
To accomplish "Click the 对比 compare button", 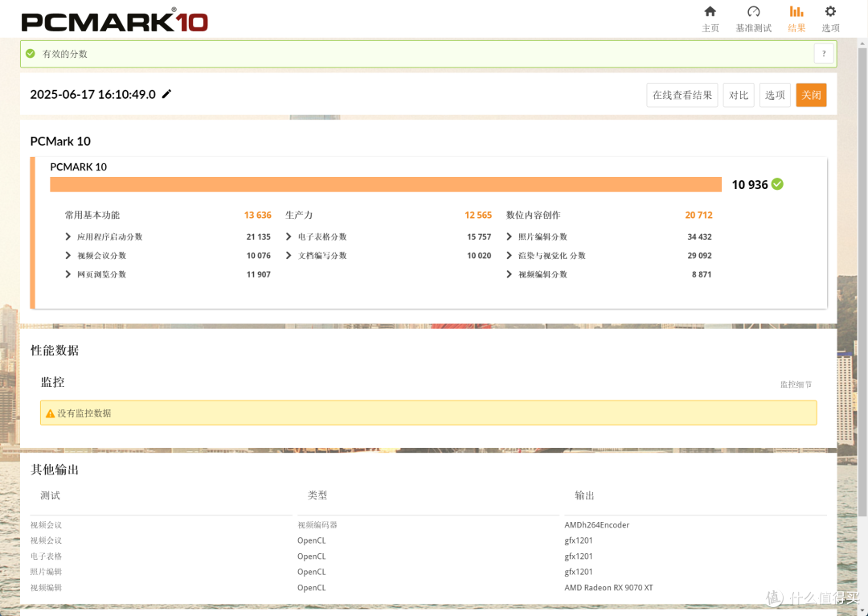I will (x=739, y=95).
